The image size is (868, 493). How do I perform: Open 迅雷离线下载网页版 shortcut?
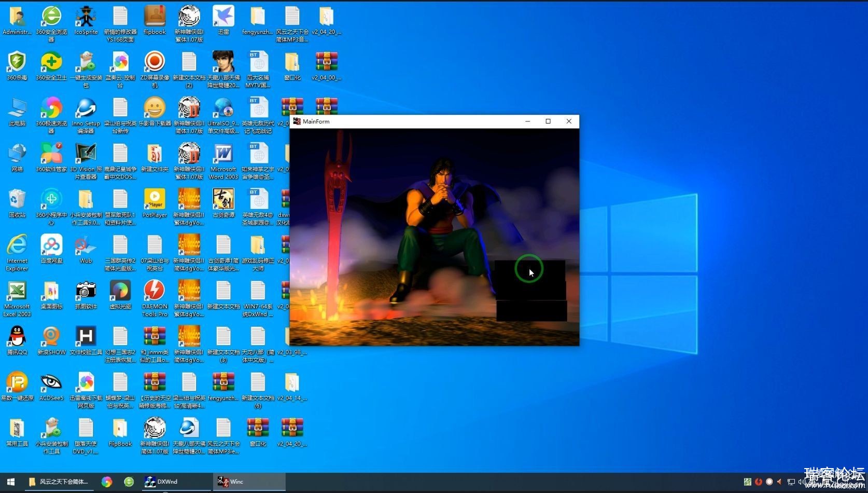pyautogui.click(x=86, y=390)
